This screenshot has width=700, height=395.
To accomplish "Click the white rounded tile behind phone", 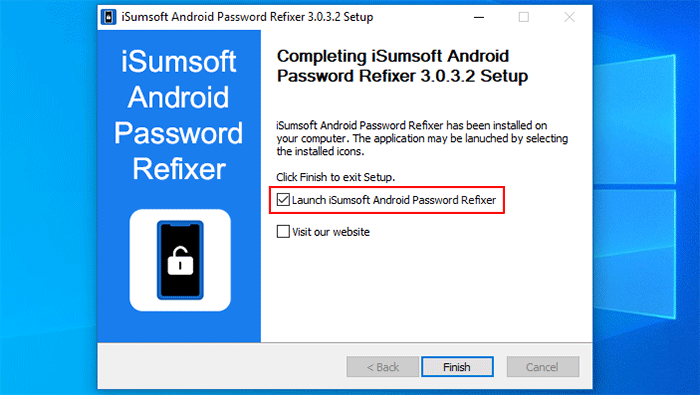I will click(x=180, y=260).
